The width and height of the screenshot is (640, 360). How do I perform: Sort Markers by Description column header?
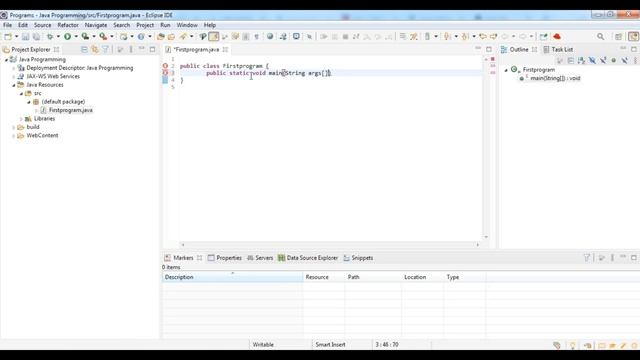pyautogui.click(x=233, y=277)
